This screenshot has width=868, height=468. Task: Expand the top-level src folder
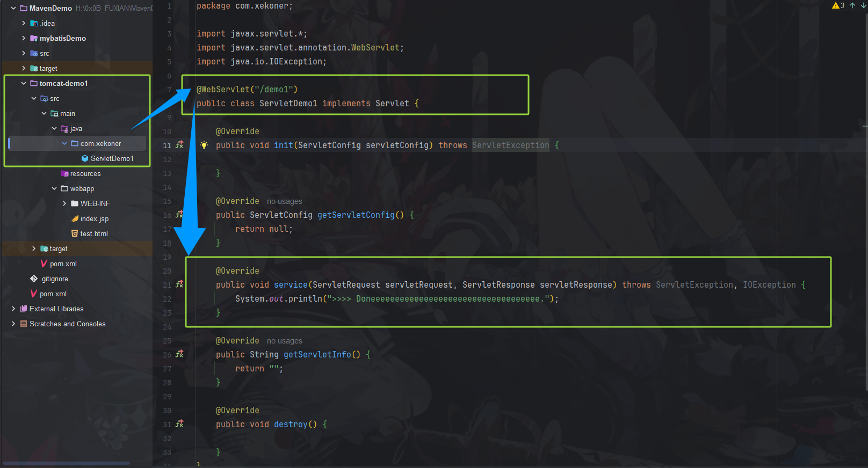pos(24,53)
